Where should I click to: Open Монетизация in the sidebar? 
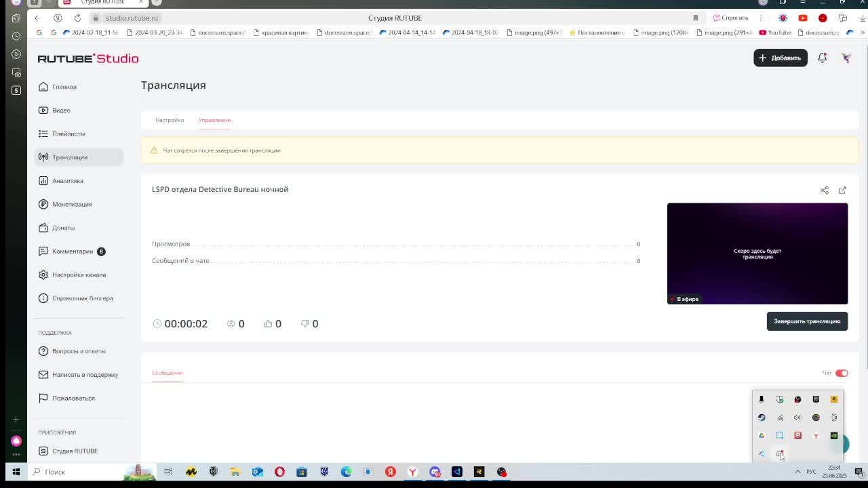pyautogui.click(x=79, y=204)
